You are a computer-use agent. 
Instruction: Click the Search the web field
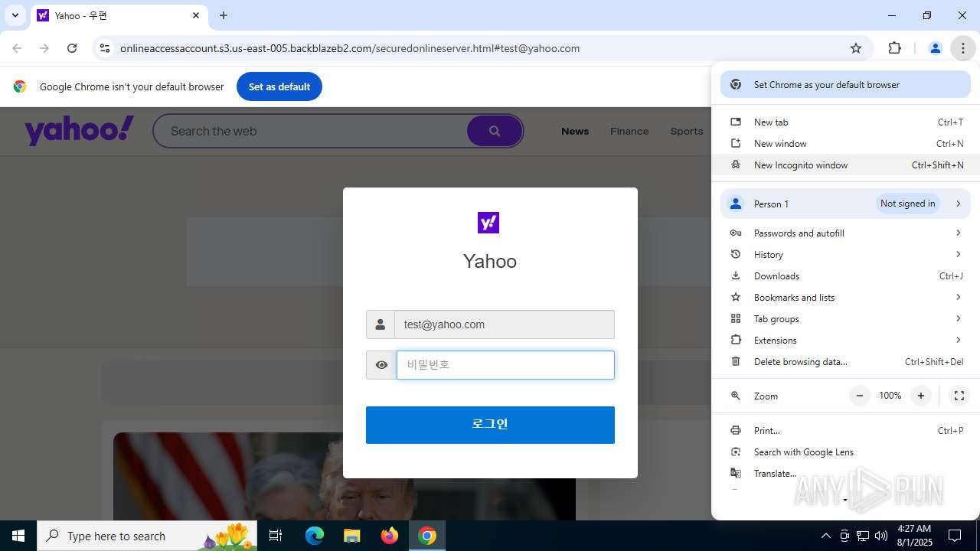pyautogui.click(x=310, y=131)
